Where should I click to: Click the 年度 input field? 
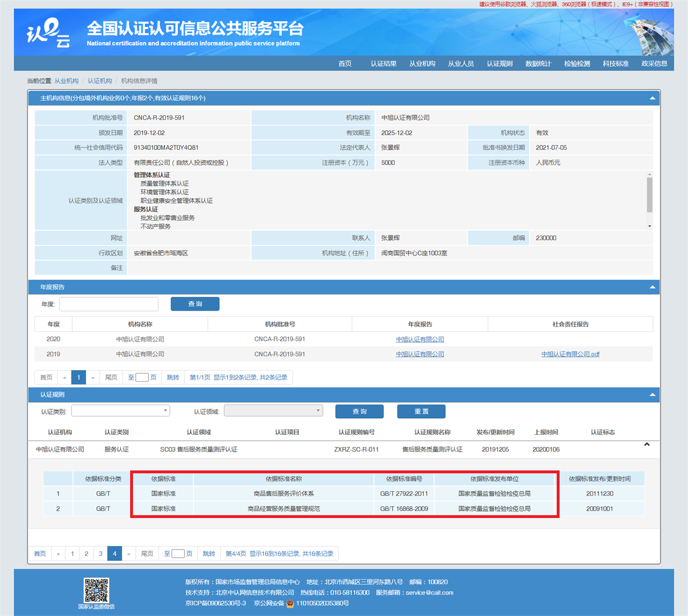pos(109,304)
